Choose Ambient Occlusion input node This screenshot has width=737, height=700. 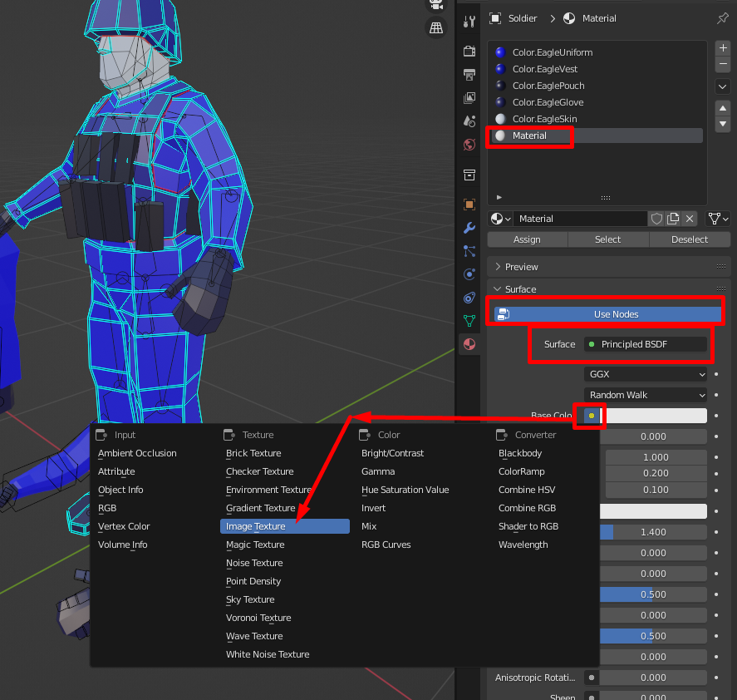coord(137,453)
